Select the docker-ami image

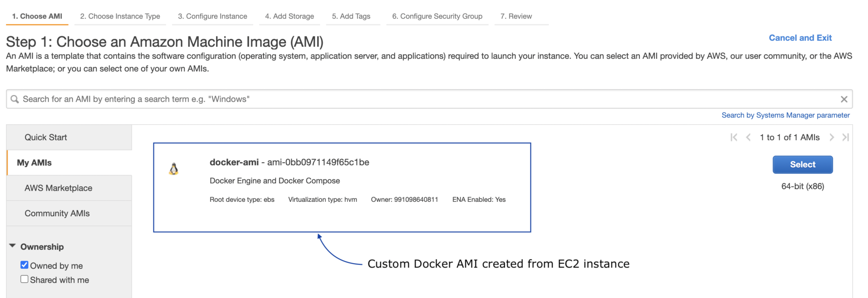click(802, 164)
